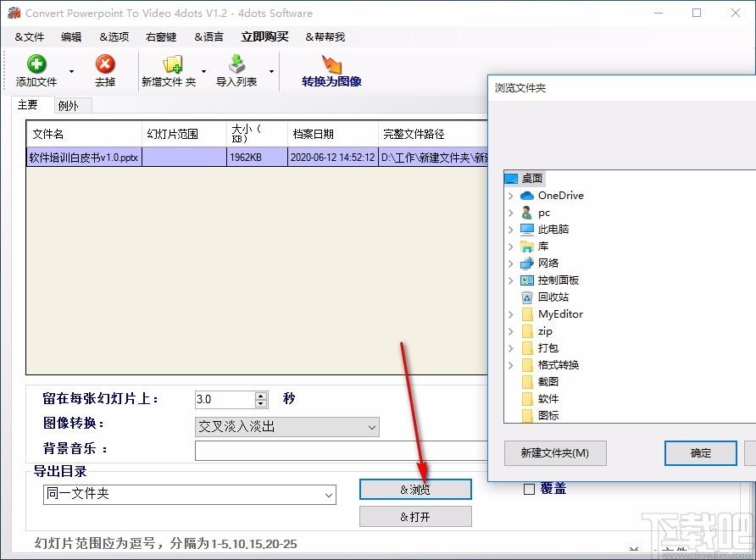The height and width of the screenshot is (560, 756).
Task: Click the Browse (&浏览) button
Action: click(x=415, y=490)
